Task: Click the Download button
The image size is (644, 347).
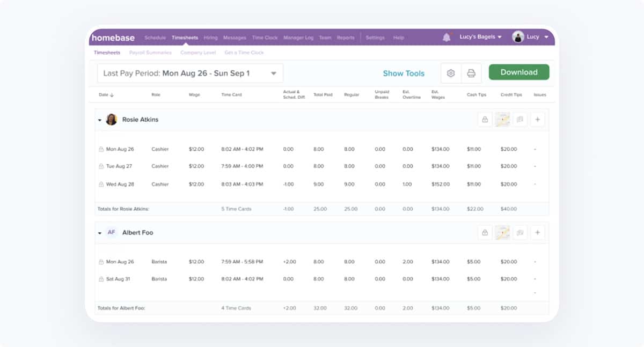Action: 518,72
